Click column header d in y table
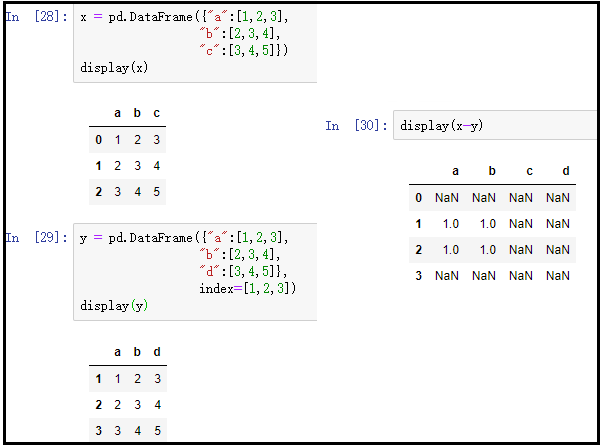 [x=157, y=352]
